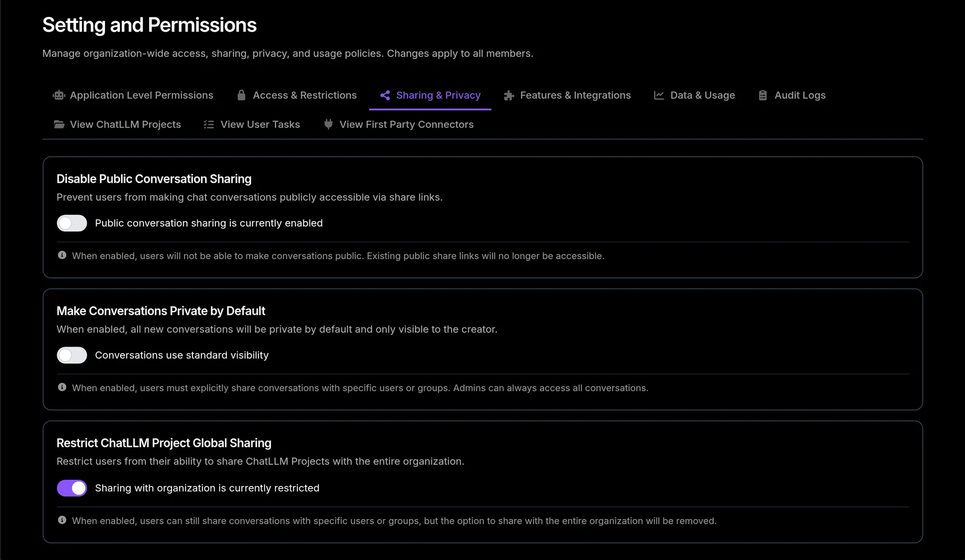Click the clipboard icon for Audit Logs
Viewport: 965px width, 560px height.
click(763, 95)
